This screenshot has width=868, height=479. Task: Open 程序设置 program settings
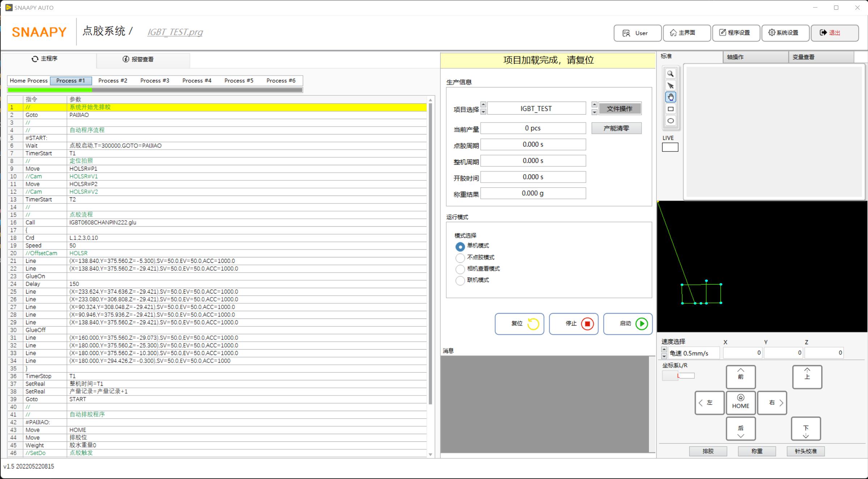click(x=736, y=33)
